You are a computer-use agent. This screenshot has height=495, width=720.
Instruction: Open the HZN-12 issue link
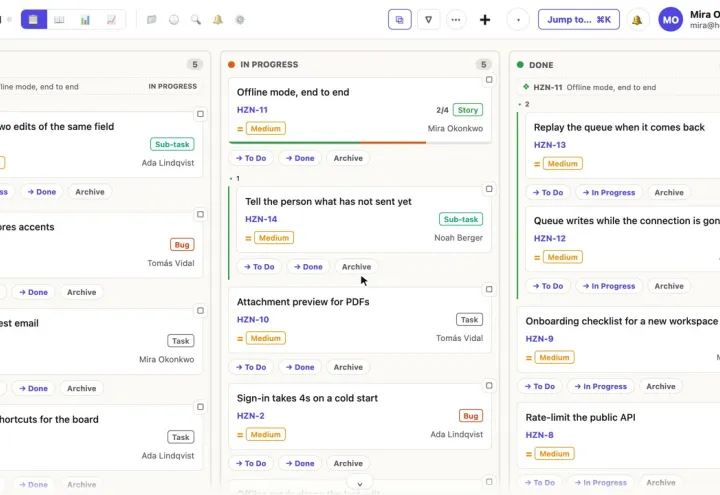click(550, 238)
